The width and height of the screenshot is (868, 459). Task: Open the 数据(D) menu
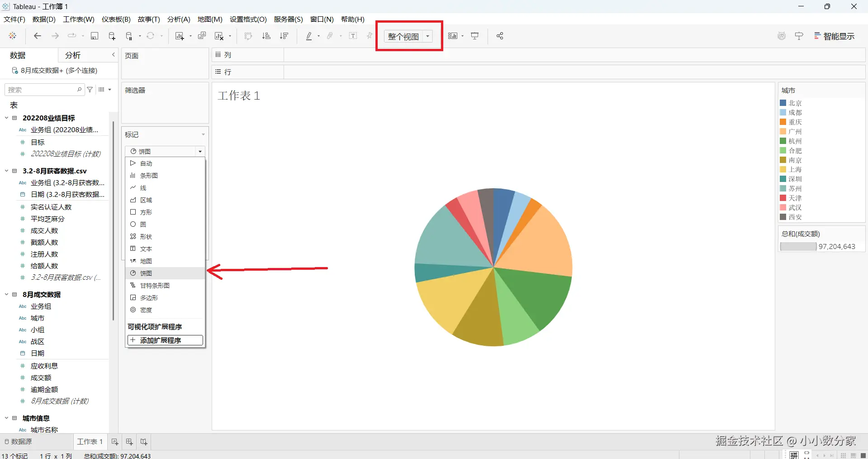tap(44, 19)
